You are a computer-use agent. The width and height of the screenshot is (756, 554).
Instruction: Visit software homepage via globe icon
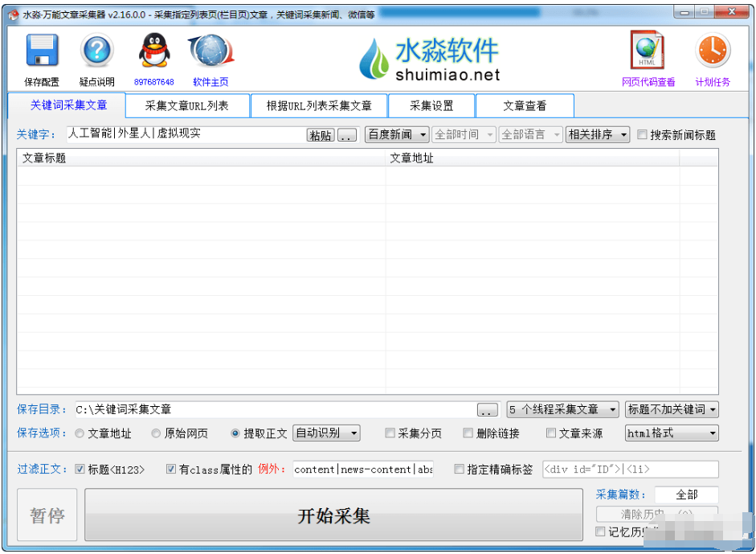[210, 50]
